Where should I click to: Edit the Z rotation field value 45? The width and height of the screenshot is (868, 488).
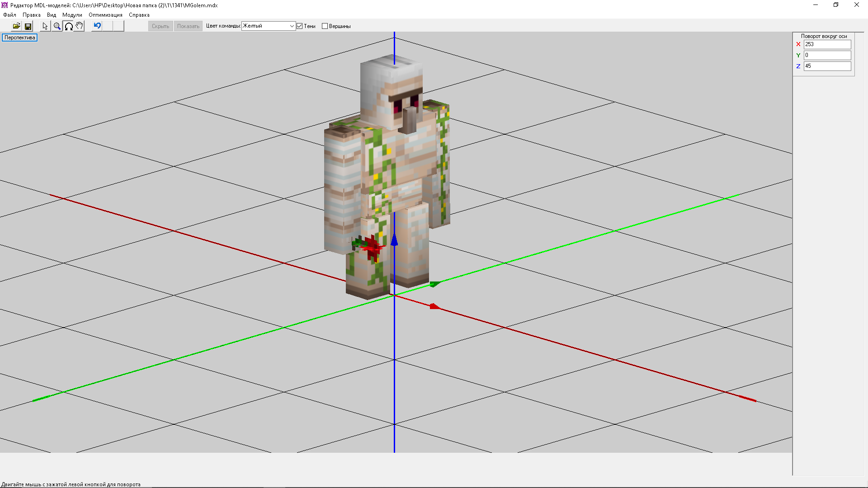(827, 66)
